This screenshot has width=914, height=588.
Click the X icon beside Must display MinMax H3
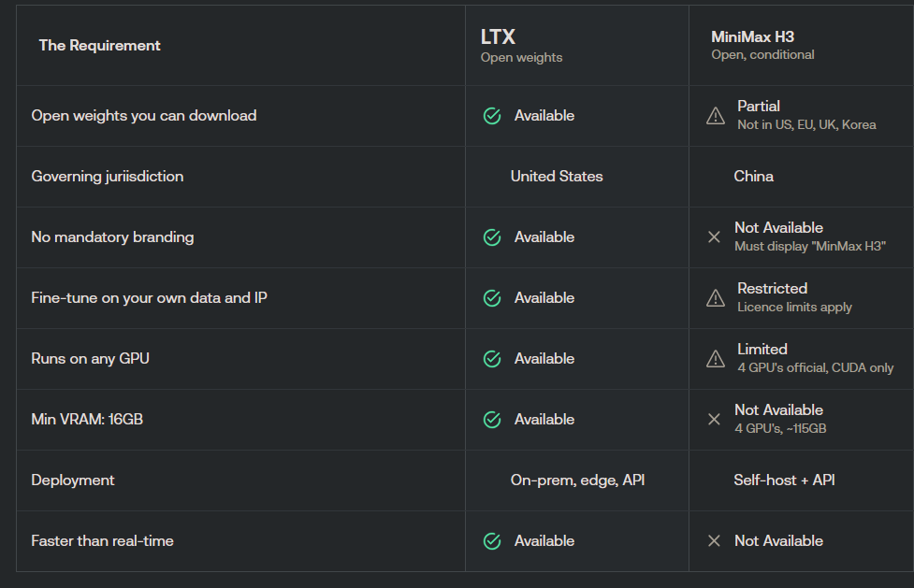[714, 237]
